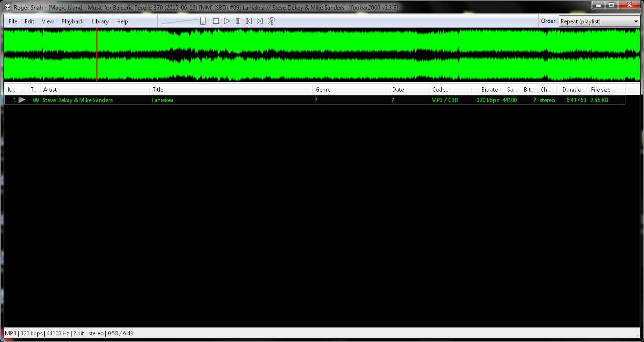Click the Stop playback button
Viewport: 644px width, 342px height.
pos(216,21)
